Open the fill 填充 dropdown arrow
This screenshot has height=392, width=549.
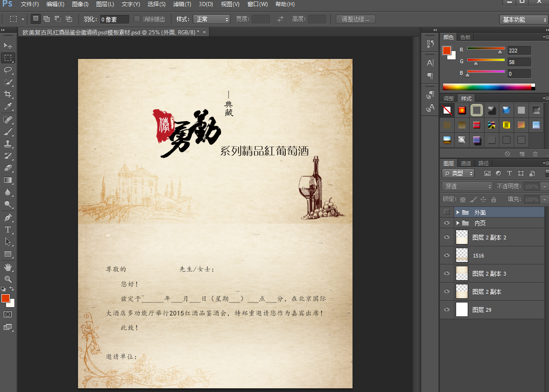(x=544, y=199)
